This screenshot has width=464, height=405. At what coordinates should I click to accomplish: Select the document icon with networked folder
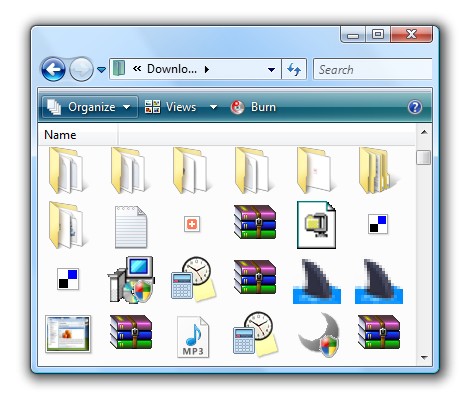(x=316, y=225)
